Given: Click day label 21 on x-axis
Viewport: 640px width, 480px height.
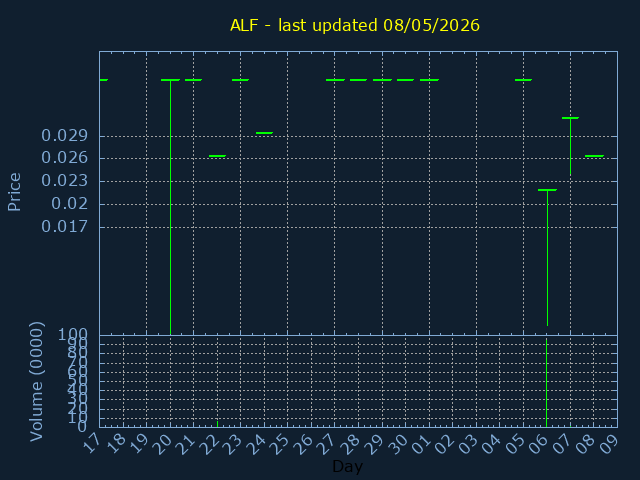Looking at the screenshot, I should point(186,444).
